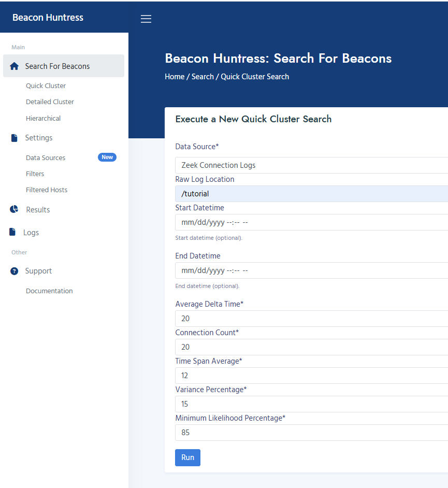The image size is (448, 488).
Task: Click the Logs document icon
Action: click(12, 232)
